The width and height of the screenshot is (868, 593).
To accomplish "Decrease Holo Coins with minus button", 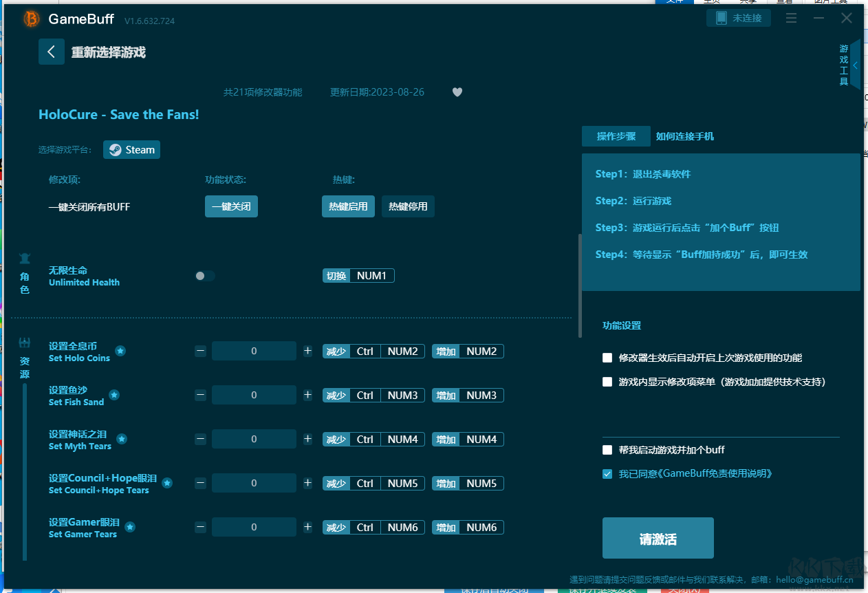I will (x=200, y=351).
